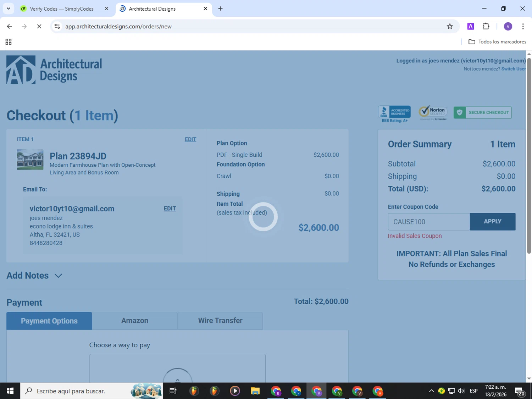Edit the email delivery address
The image size is (532, 399).
coord(170,209)
